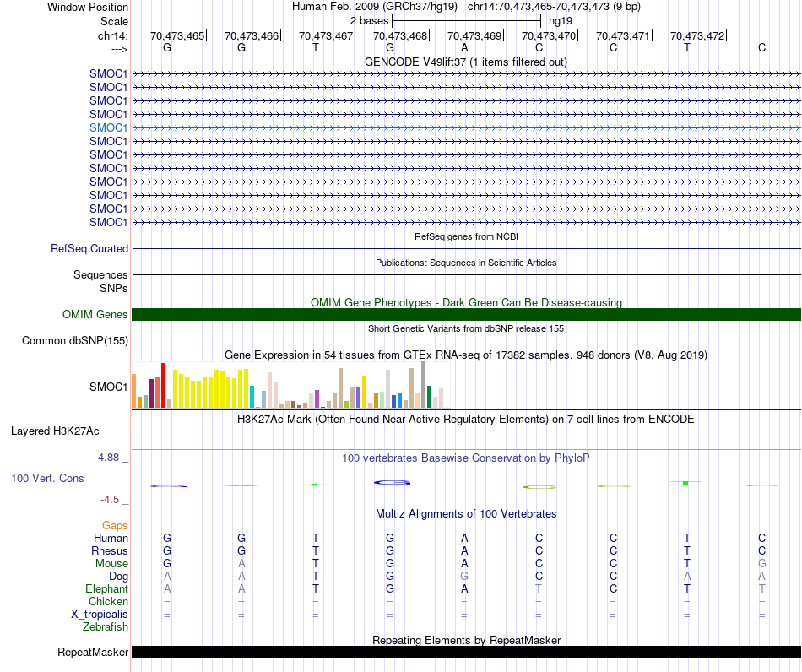This screenshot has width=802, height=672.
Task: Select the X_tropicalis alignment row label
Action: 99,615
